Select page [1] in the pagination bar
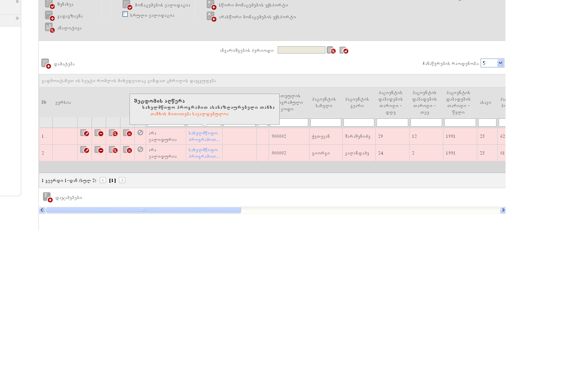 tap(112, 180)
